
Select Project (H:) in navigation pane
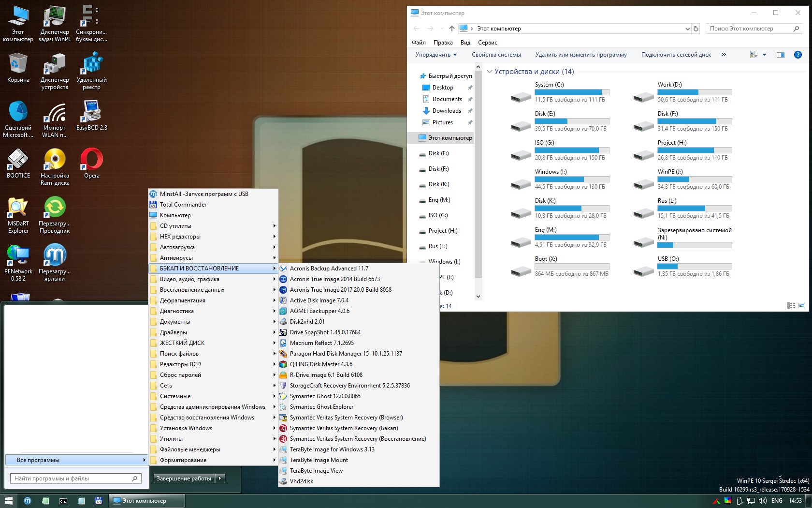point(443,231)
